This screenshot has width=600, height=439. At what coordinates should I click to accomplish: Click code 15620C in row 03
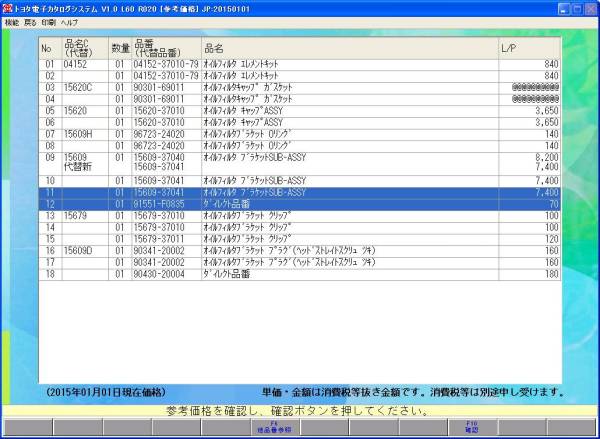pos(78,88)
